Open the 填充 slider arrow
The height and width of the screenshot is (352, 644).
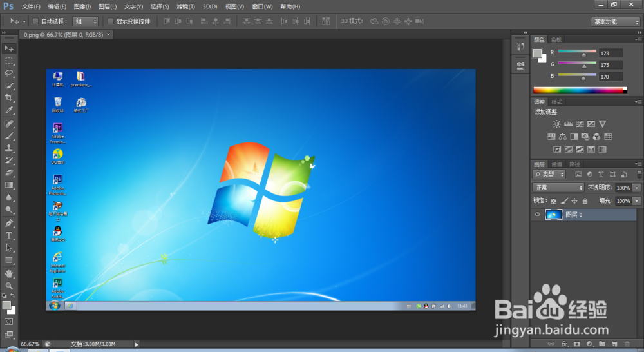tap(637, 201)
